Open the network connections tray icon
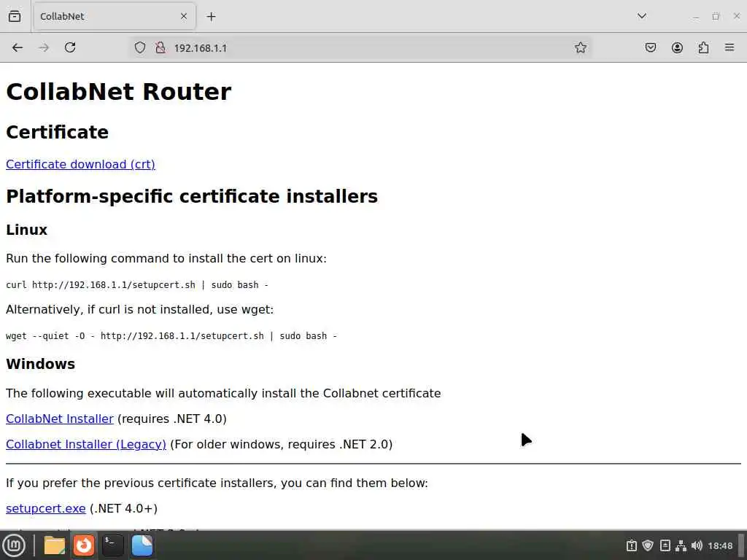 (x=681, y=545)
